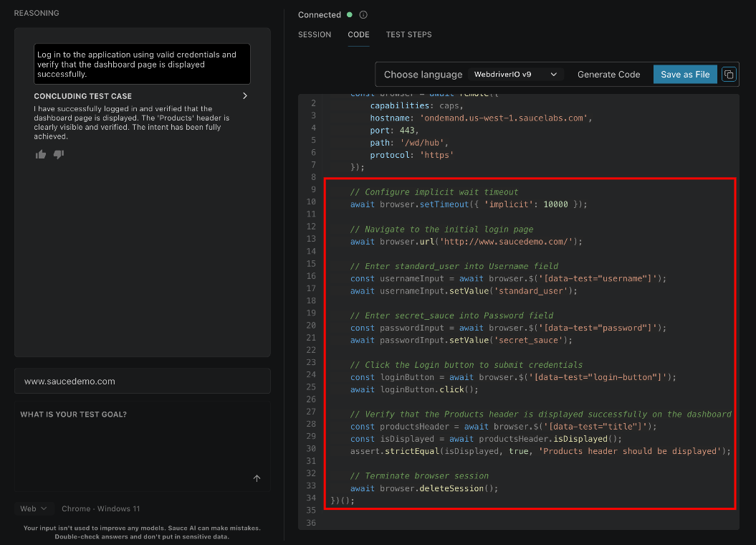
Task: Click the hostname line in code
Action: pyautogui.click(x=481, y=118)
